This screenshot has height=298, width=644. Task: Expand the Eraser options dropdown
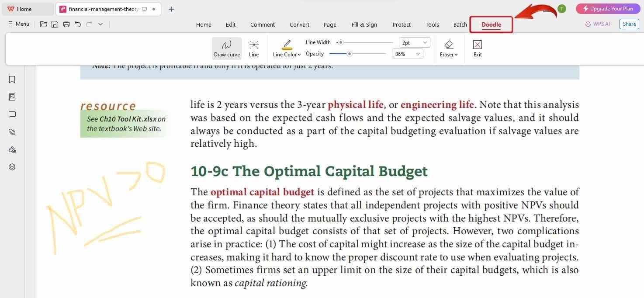[x=456, y=55]
